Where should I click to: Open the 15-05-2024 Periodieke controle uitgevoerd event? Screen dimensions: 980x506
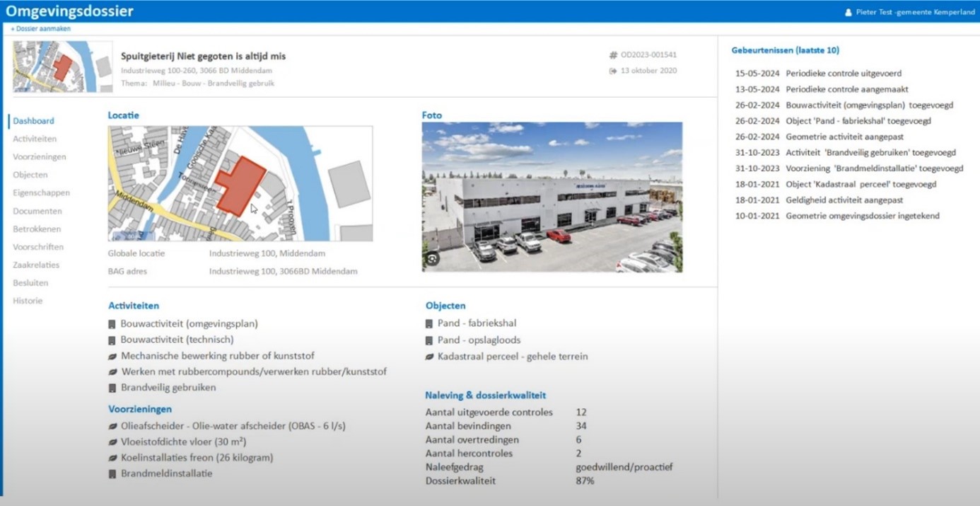(x=818, y=74)
